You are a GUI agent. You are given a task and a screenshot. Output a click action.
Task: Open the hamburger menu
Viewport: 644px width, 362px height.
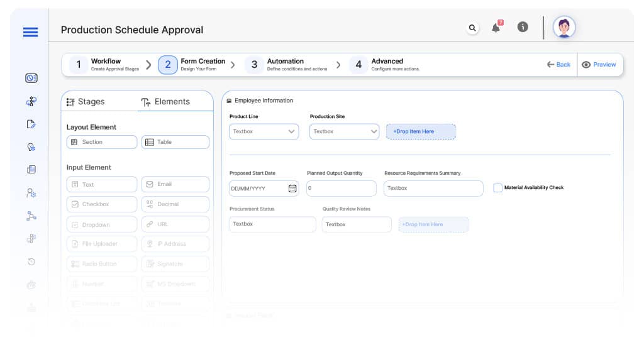(30, 32)
